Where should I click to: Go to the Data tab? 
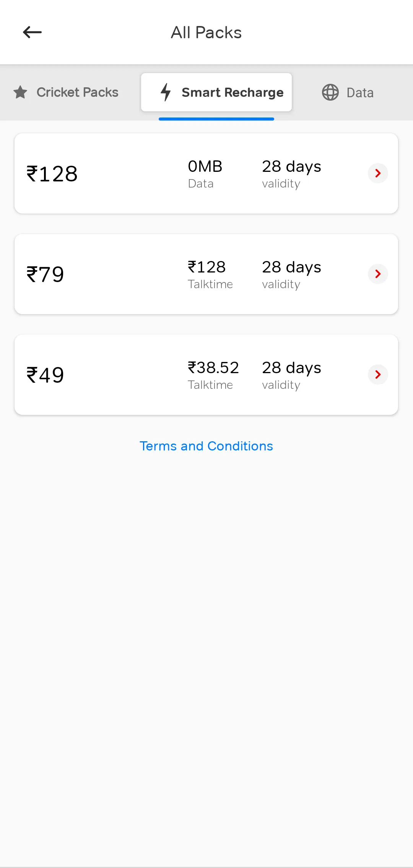tap(360, 93)
